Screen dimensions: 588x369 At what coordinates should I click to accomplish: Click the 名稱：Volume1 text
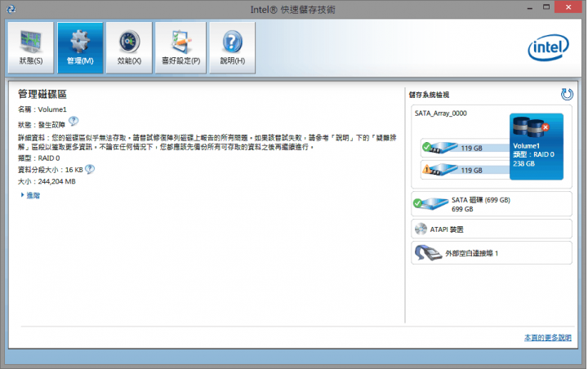point(42,109)
